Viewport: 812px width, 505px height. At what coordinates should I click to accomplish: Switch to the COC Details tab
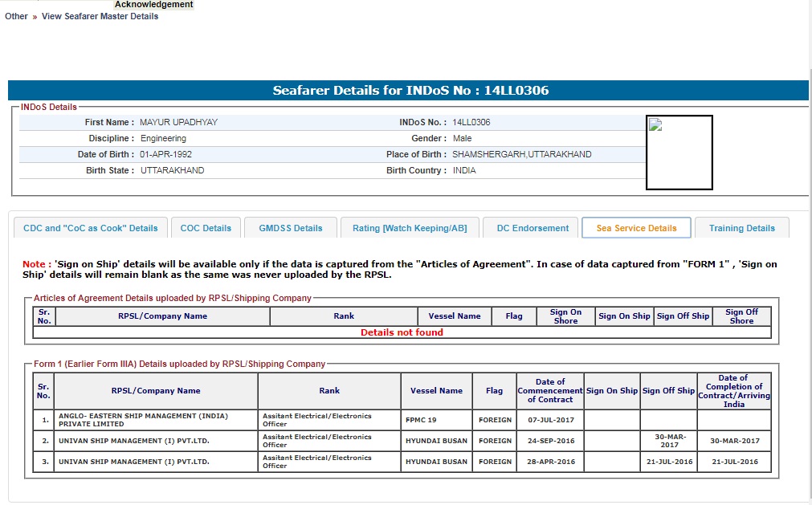click(x=206, y=228)
